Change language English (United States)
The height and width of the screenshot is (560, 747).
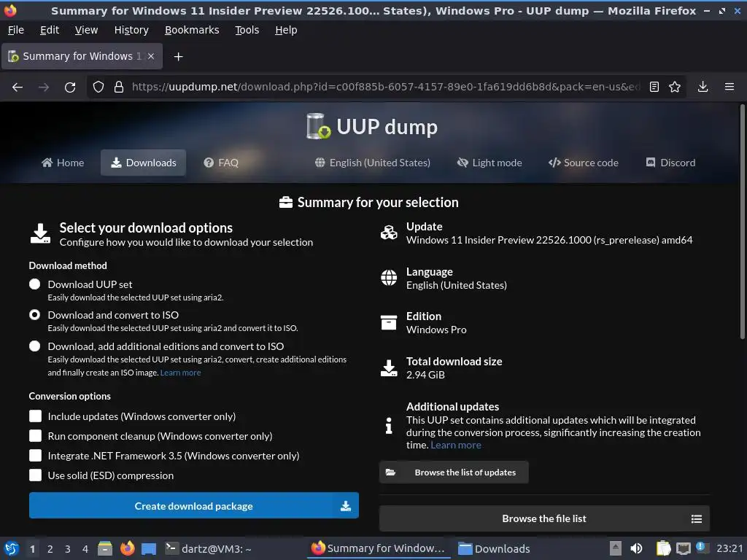[373, 163]
